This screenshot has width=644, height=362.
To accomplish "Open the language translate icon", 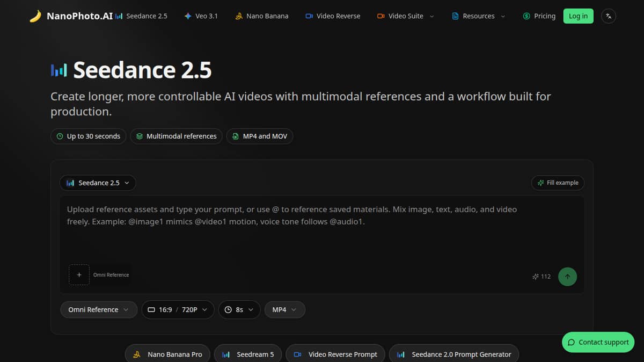I will (609, 16).
